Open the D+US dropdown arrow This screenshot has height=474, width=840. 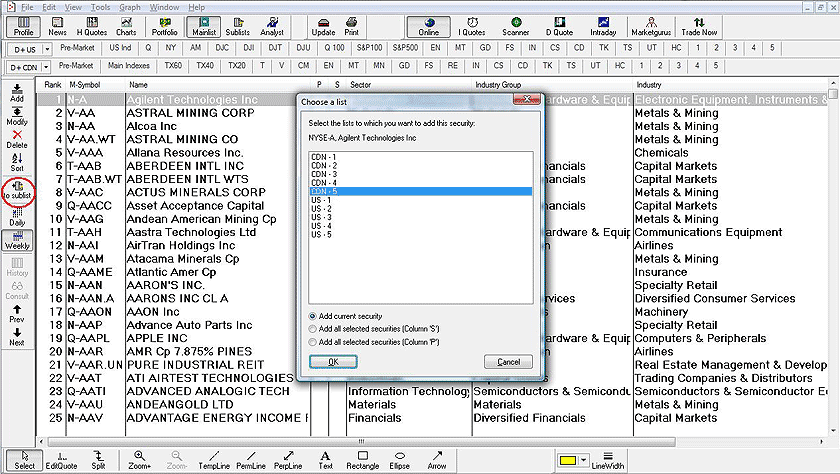[47, 49]
